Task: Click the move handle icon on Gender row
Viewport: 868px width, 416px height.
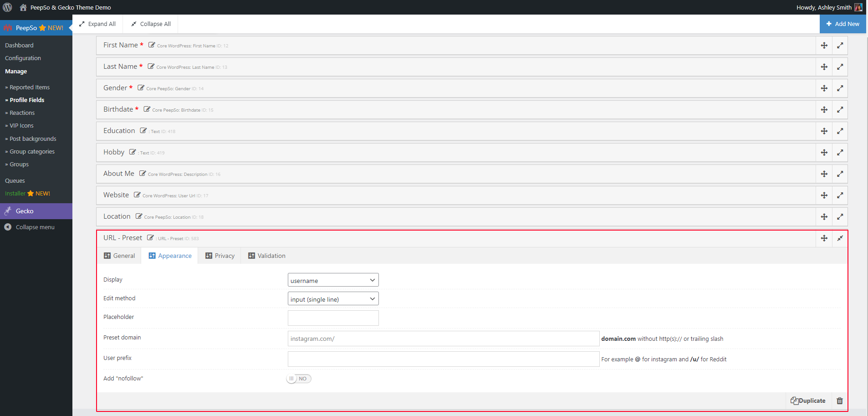Action: (824, 88)
